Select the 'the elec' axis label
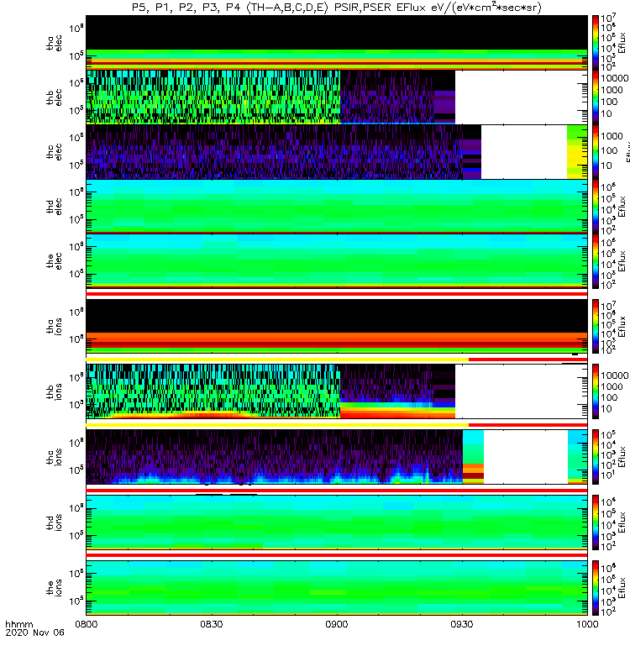Image resolution: width=630 pixels, height=672 pixels. [x=54, y=261]
